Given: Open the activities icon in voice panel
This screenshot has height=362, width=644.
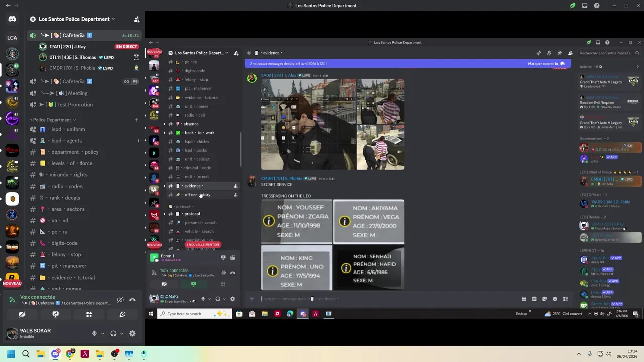Looking at the screenshot, I should click(x=89, y=314).
